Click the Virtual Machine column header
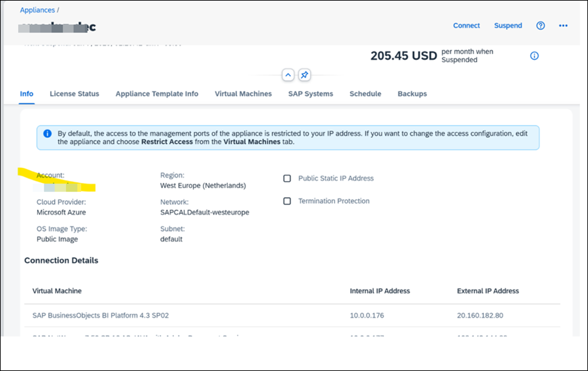This screenshot has width=588, height=371. (57, 291)
